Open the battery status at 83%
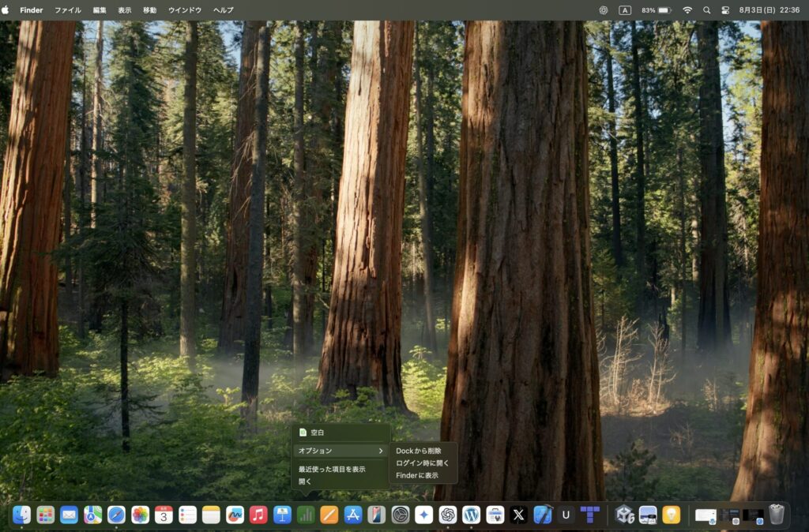This screenshot has width=809, height=532. 657,9
